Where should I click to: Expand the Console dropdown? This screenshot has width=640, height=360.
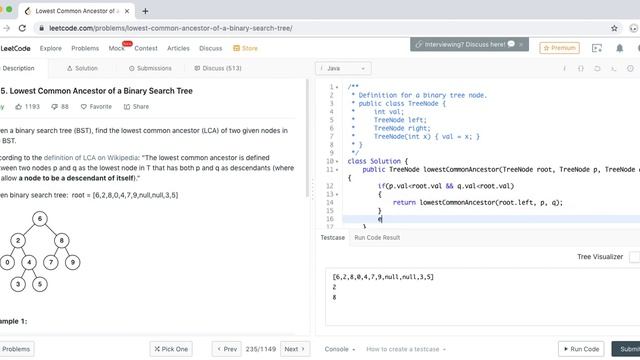point(340,349)
